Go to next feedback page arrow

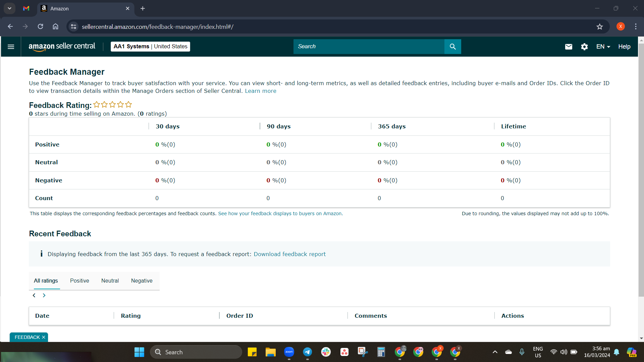44,295
